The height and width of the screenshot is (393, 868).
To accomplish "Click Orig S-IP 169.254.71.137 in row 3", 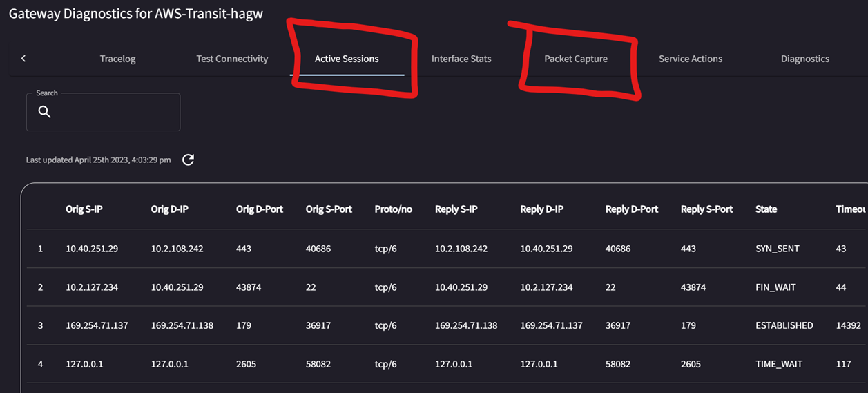I will (97, 325).
